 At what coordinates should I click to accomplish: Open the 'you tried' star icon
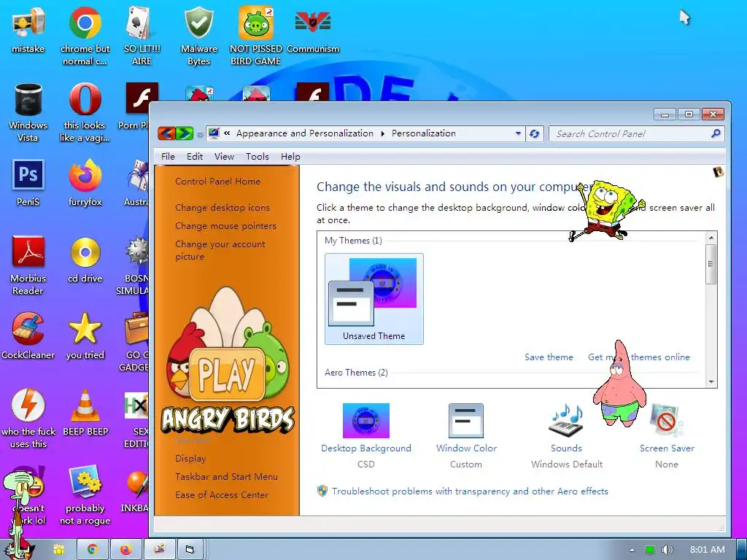(85, 335)
